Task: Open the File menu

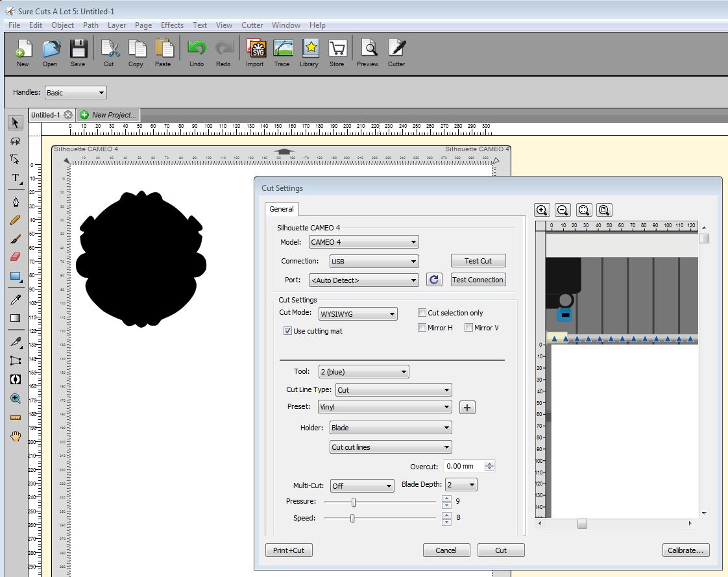Action: coord(14,25)
